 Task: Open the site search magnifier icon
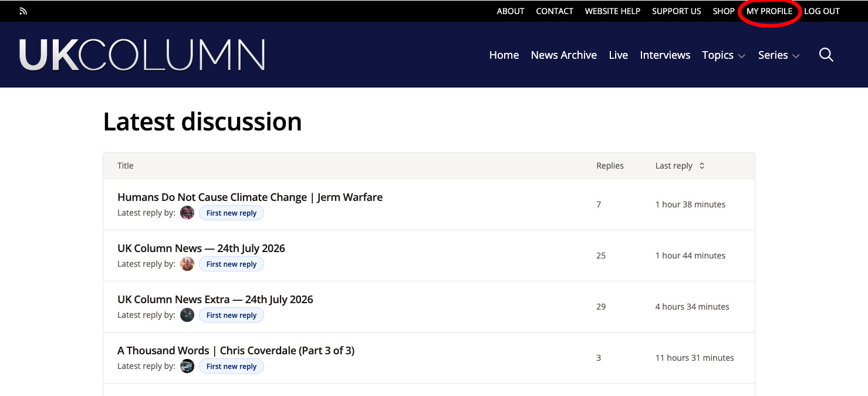tap(826, 55)
